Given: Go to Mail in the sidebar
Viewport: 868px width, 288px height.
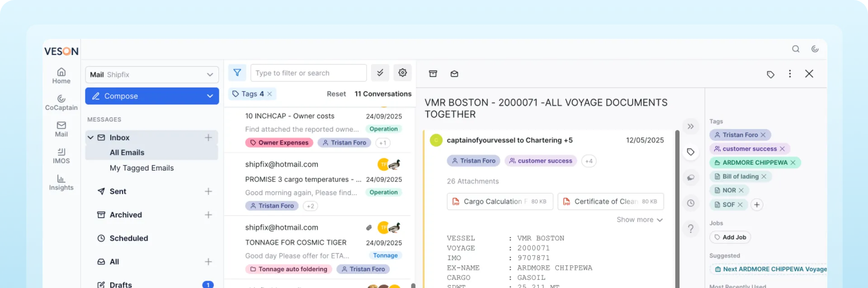Looking at the screenshot, I should coord(61,129).
